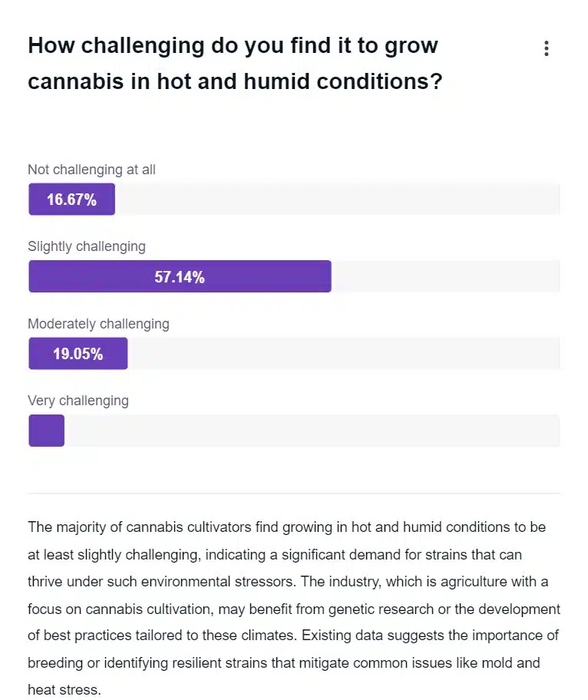Click the Very challenging answer label
The width and height of the screenshot is (588, 700).
(78, 400)
